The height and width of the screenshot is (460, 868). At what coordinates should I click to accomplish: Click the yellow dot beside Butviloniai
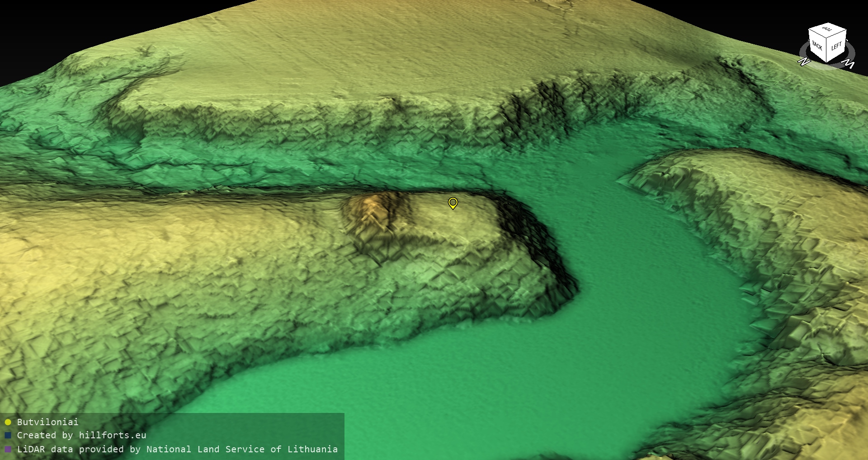[8, 422]
